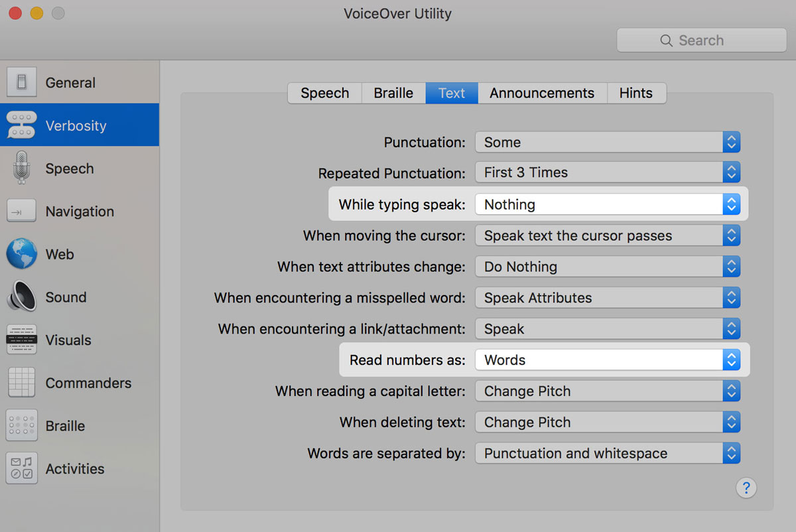Viewport: 796px width, 532px height.
Task: Open the Visuals icon in sidebar
Action: tap(22, 340)
